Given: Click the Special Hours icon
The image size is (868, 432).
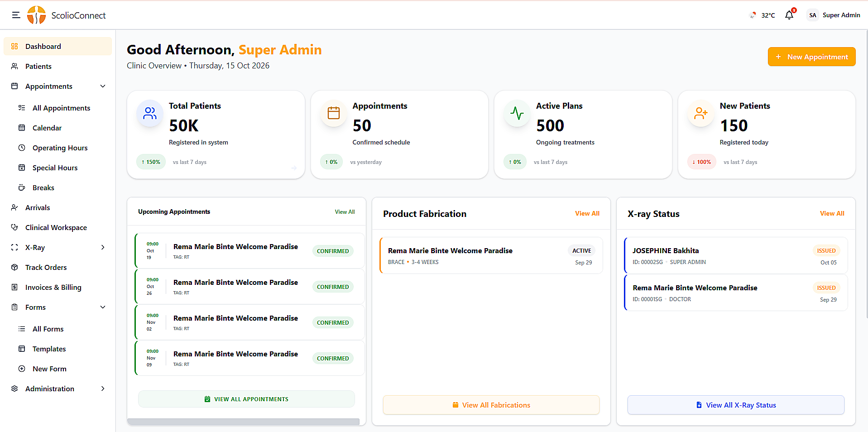Looking at the screenshot, I should coord(22,168).
